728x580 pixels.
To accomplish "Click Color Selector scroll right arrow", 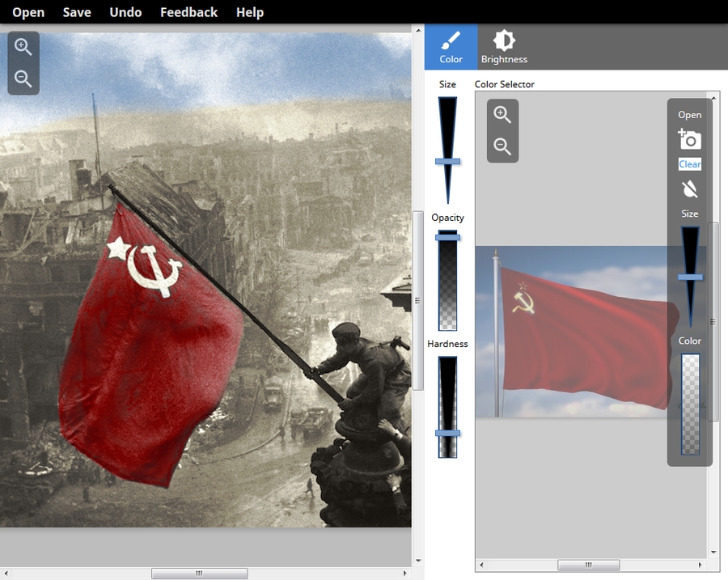I will pyautogui.click(x=700, y=565).
